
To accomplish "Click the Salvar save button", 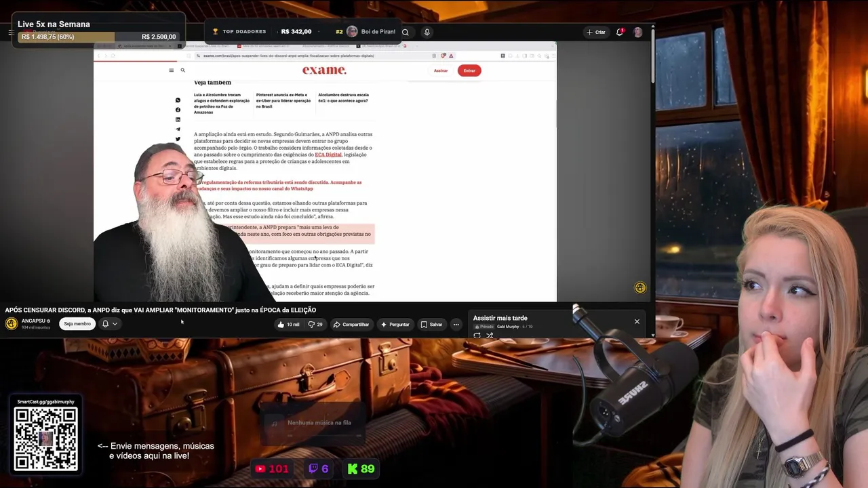I will click(x=431, y=325).
